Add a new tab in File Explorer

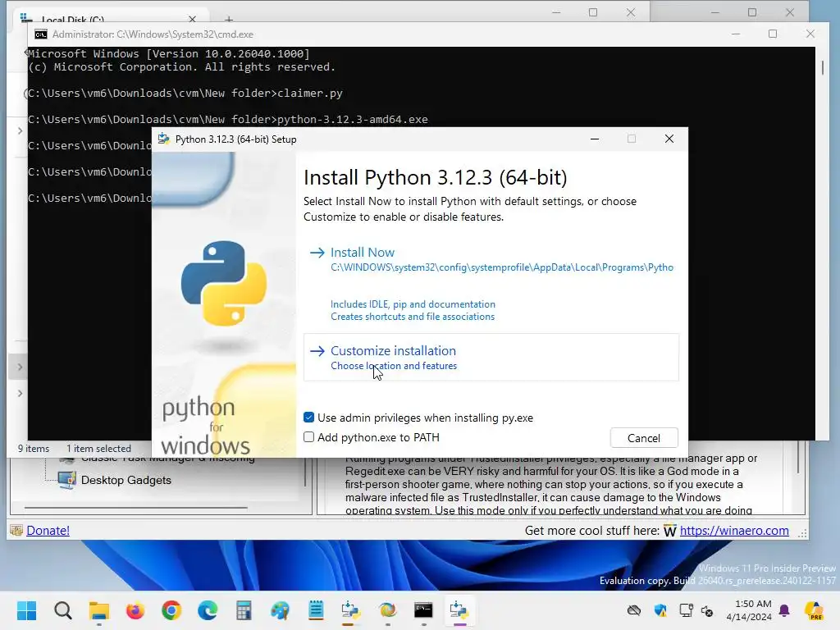tap(229, 20)
